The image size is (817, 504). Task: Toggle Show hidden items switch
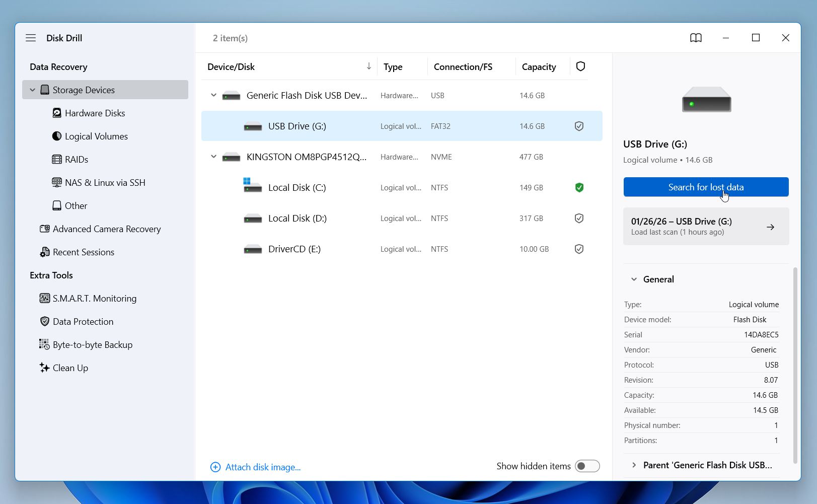(587, 466)
